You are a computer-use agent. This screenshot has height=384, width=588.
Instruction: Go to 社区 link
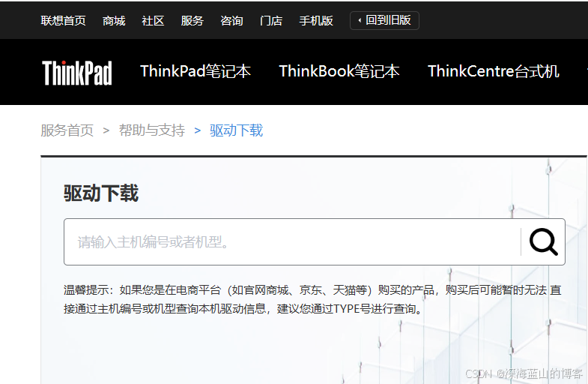tap(153, 21)
